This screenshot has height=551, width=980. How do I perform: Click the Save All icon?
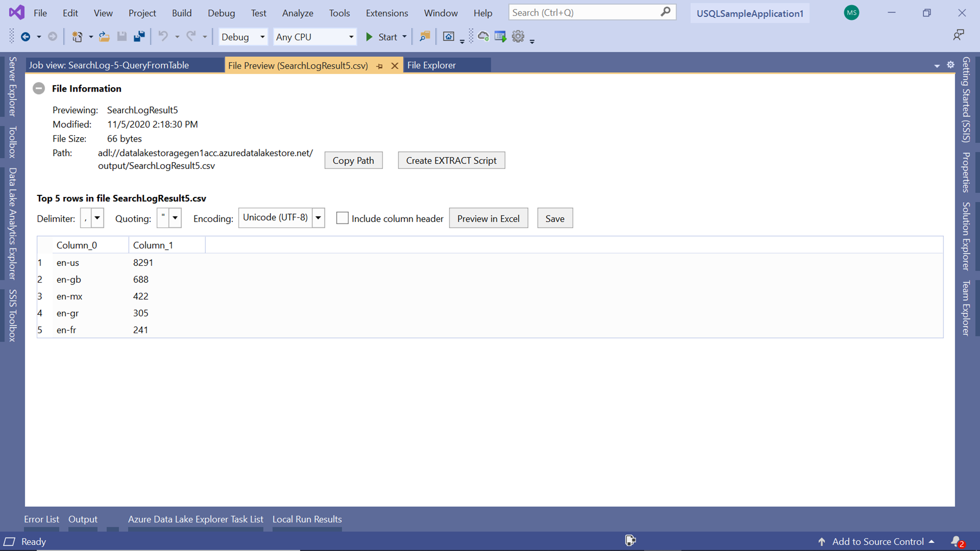pos(139,37)
